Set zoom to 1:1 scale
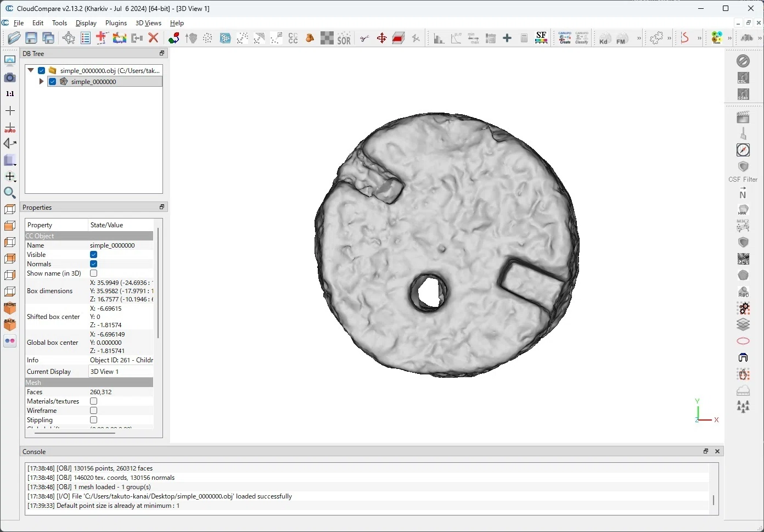764x532 pixels. click(10, 94)
